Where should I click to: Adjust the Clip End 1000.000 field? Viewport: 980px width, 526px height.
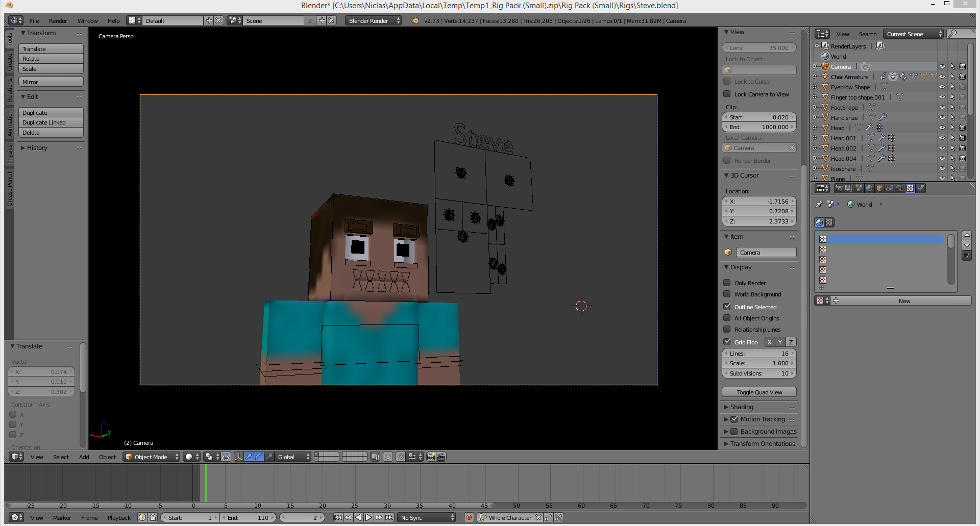coord(759,127)
